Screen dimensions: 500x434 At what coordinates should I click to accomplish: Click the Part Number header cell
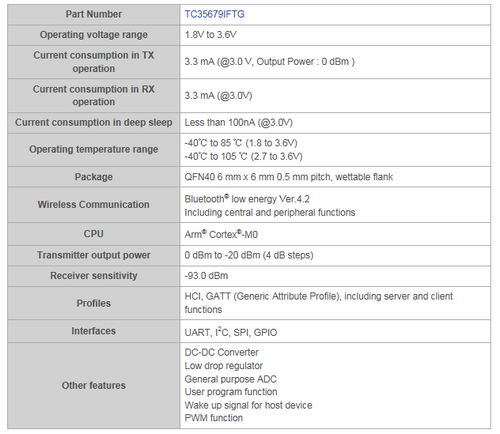click(x=94, y=14)
